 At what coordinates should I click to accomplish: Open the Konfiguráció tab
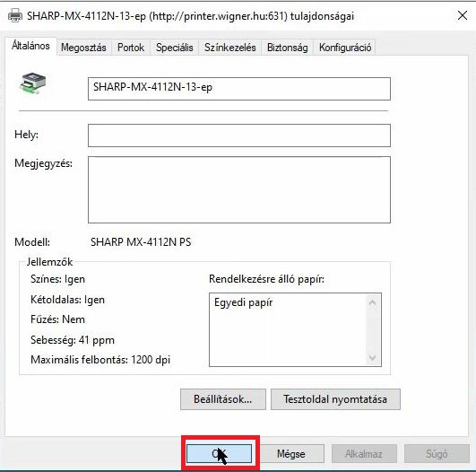coord(345,48)
